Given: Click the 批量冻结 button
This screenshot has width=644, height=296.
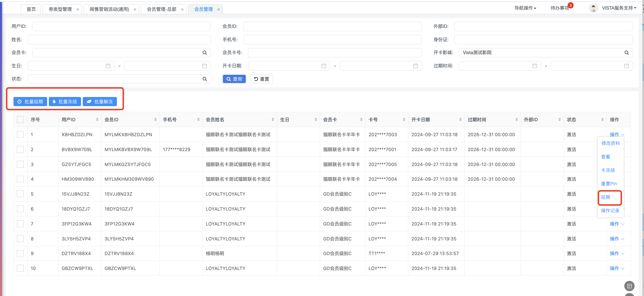Looking at the screenshot, I should tap(65, 102).
